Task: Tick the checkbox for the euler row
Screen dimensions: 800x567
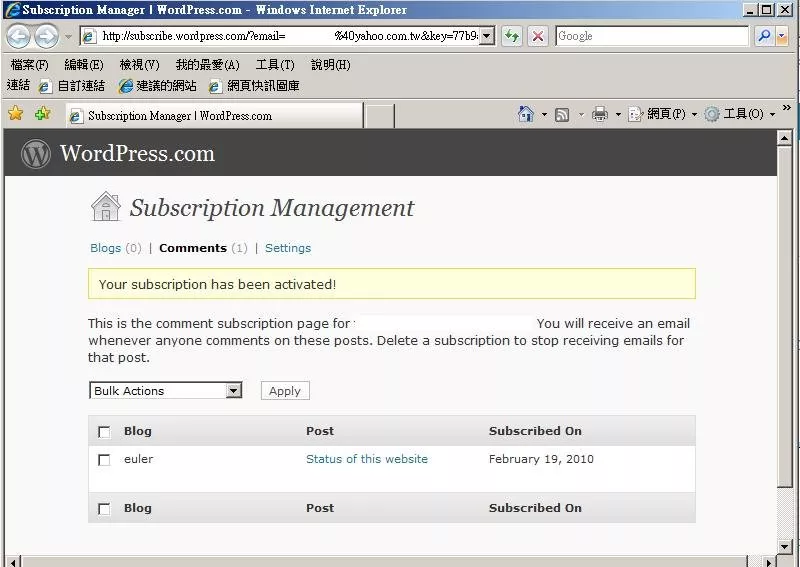Action: click(x=104, y=460)
